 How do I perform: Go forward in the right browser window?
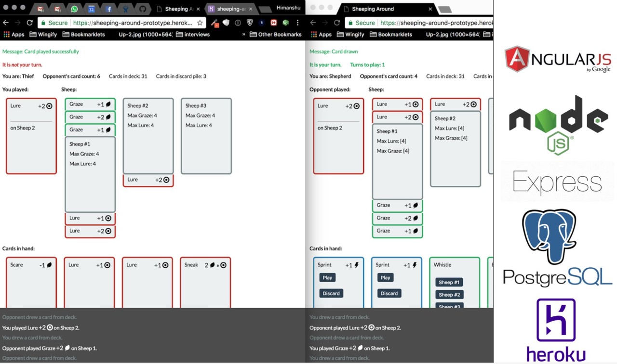pos(324,23)
